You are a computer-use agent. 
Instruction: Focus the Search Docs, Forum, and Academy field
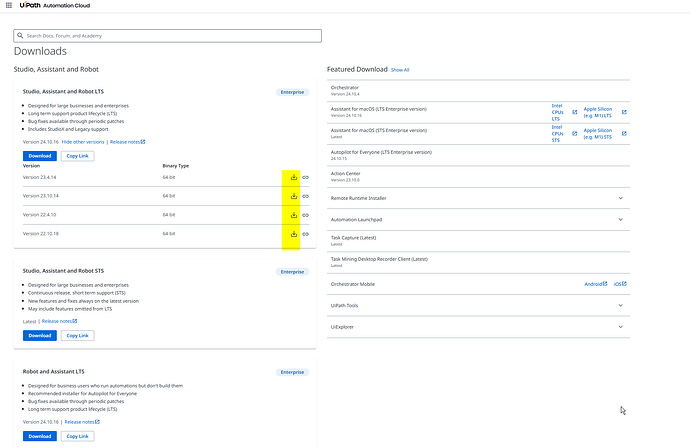[x=168, y=36]
